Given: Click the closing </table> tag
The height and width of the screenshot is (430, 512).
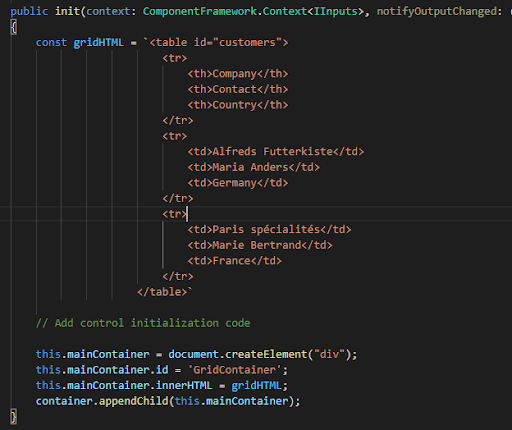Looking at the screenshot, I should [162, 292].
